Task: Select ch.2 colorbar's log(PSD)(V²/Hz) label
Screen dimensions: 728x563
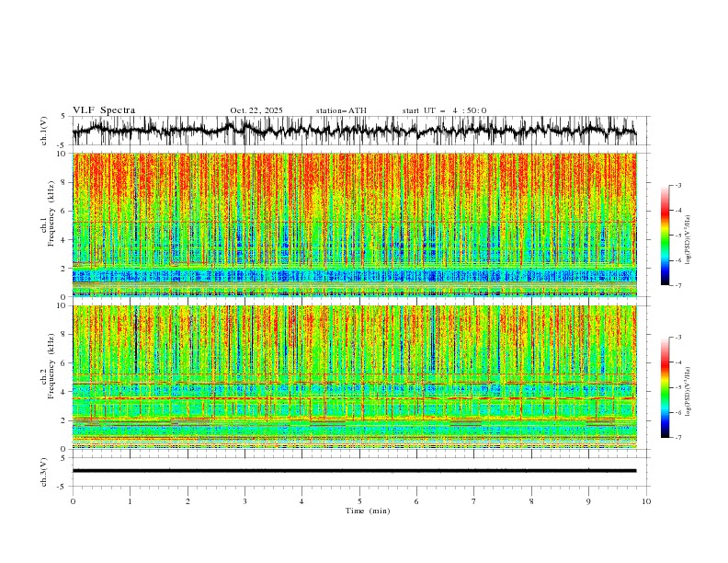Action: 688,392
